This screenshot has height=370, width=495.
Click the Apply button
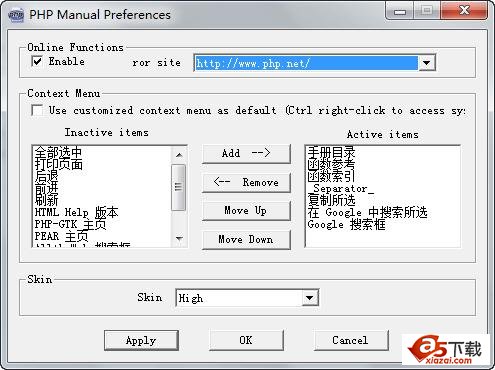point(141,340)
